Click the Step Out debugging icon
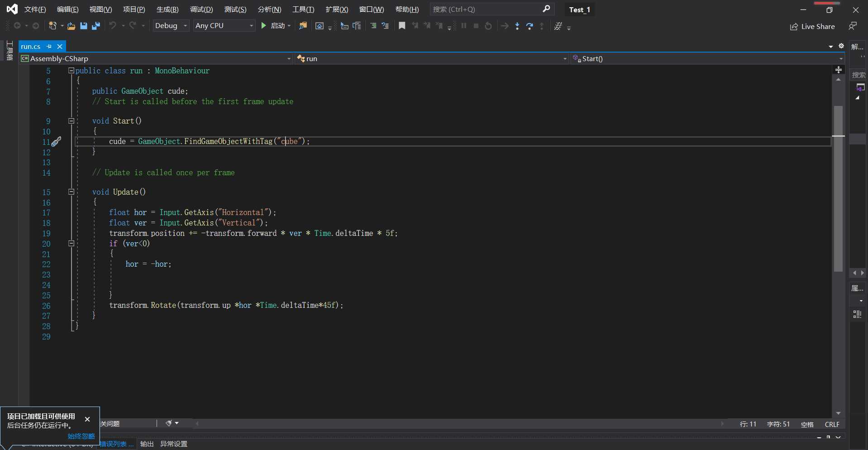Viewport: 868px width, 450px height. (x=542, y=26)
